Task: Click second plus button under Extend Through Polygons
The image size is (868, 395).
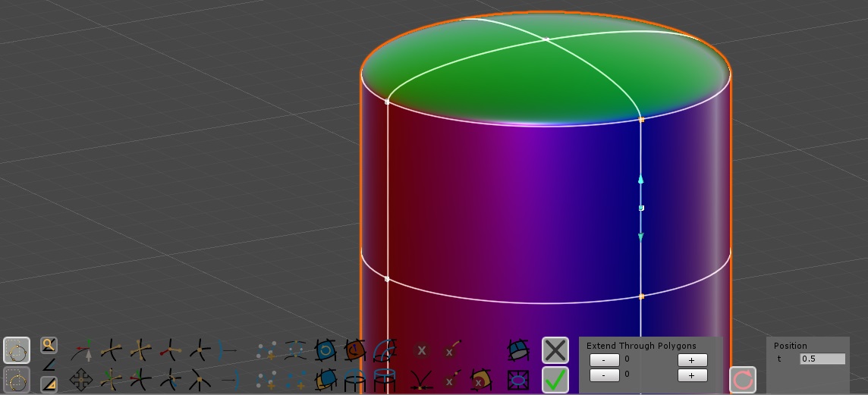Action: (x=693, y=375)
